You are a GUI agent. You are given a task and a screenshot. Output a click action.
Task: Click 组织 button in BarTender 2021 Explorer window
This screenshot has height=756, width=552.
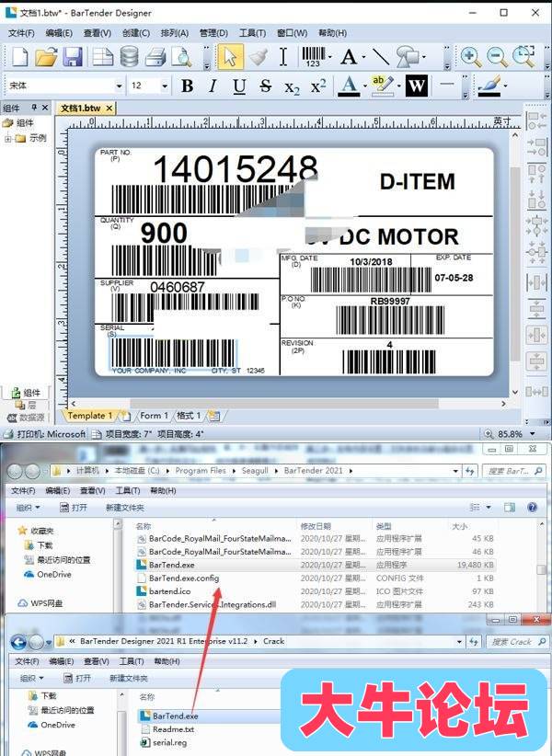point(28,507)
